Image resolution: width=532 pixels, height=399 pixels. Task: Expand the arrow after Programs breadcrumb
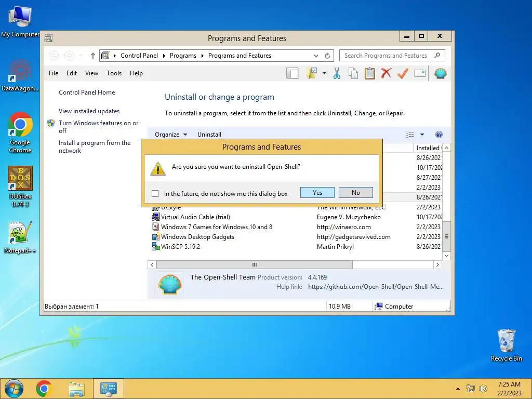(x=202, y=56)
